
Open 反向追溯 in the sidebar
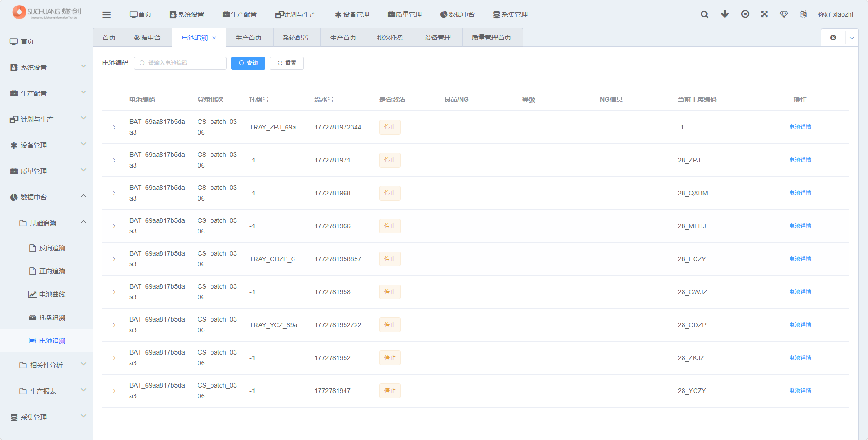point(46,248)
